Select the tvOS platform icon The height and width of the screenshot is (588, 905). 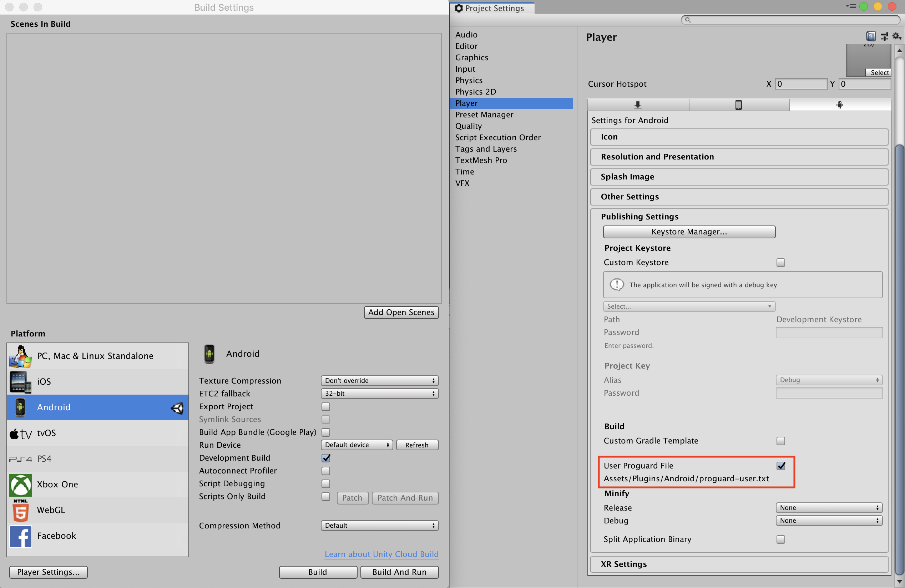(19, 433)
